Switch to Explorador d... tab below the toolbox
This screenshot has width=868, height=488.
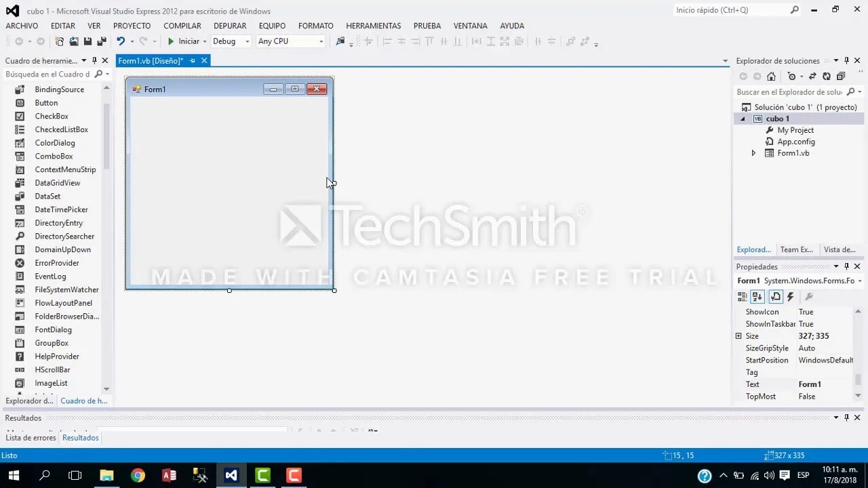click(29, 401)
